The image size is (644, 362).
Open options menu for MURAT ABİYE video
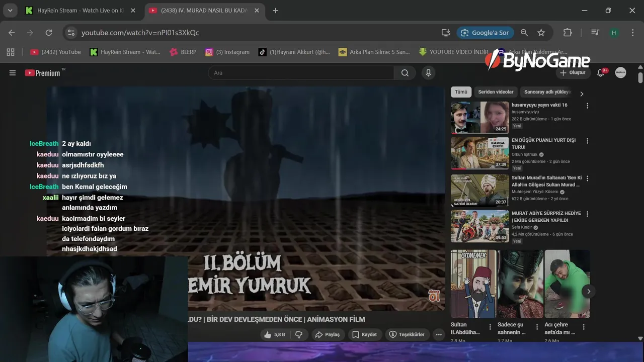coord(587,214)
